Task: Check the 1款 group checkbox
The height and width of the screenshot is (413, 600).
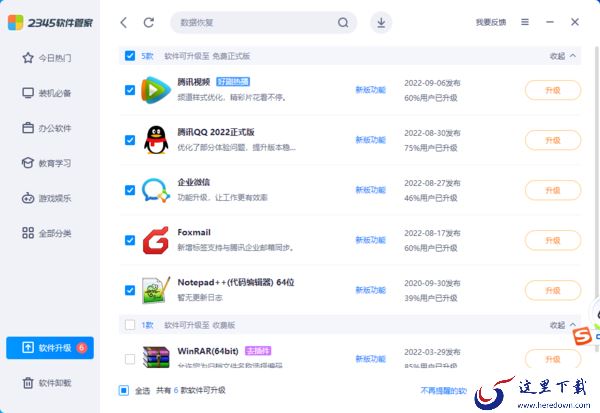Action: coord(130,325)
